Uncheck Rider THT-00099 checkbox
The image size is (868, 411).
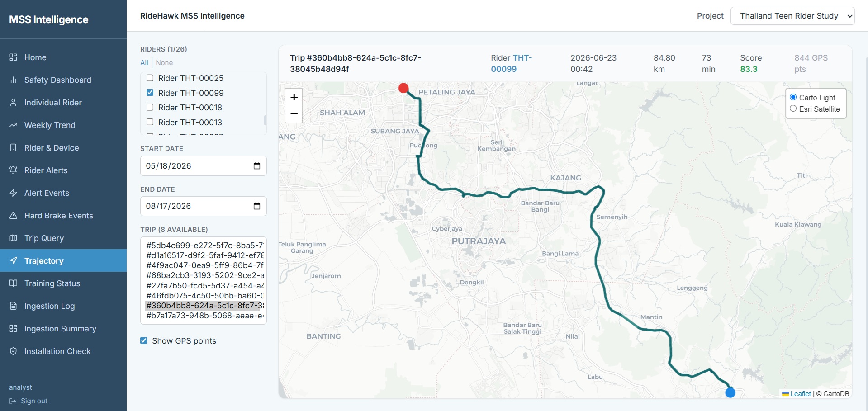(150, 93)
